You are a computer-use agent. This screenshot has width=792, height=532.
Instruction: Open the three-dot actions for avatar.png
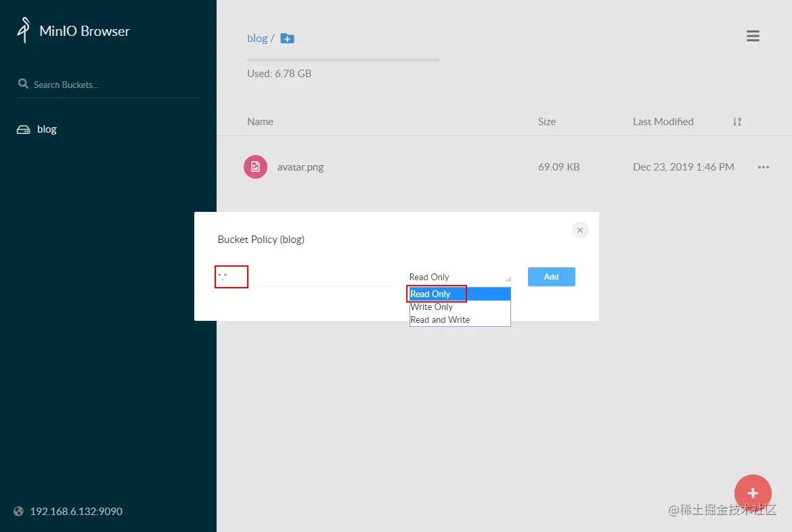(763, 167)
